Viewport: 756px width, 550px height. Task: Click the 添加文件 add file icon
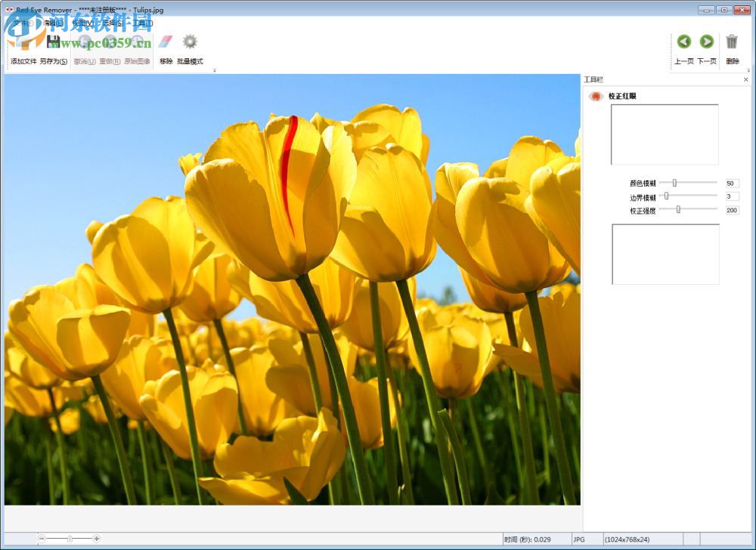coord(23,42)
